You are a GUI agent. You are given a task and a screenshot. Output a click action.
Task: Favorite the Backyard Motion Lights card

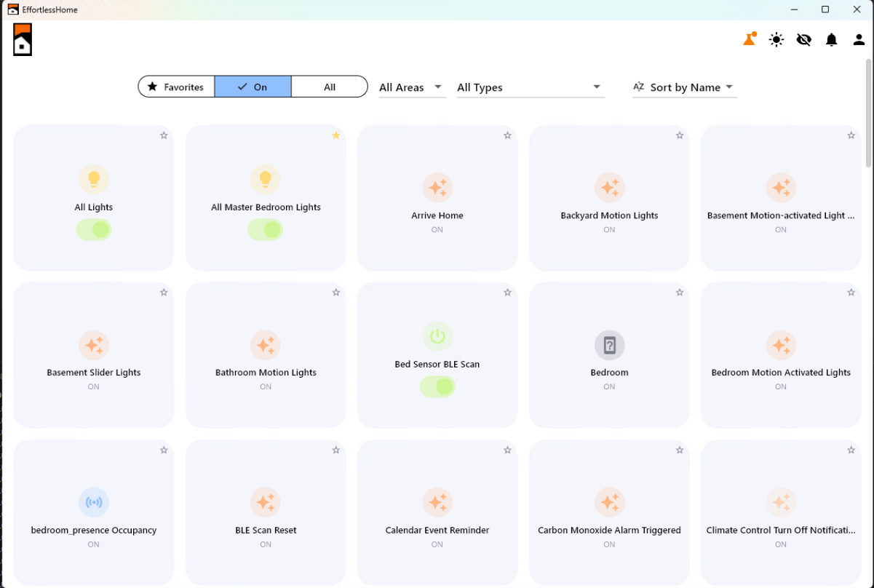[679, 135]
